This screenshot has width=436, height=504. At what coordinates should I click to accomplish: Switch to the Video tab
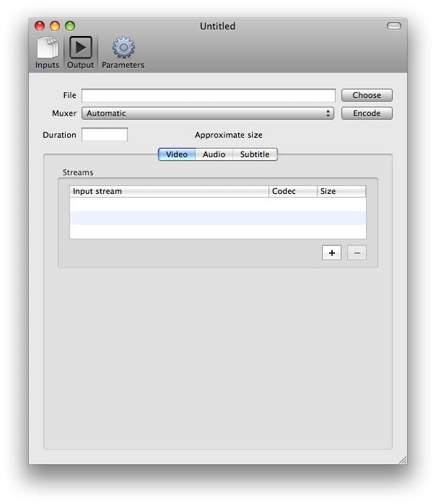[x=177, y=154]
